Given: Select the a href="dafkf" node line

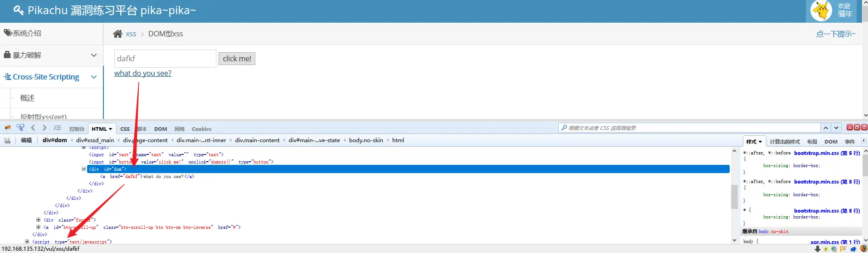Looking at the screenshot, I should coord(147,177).
